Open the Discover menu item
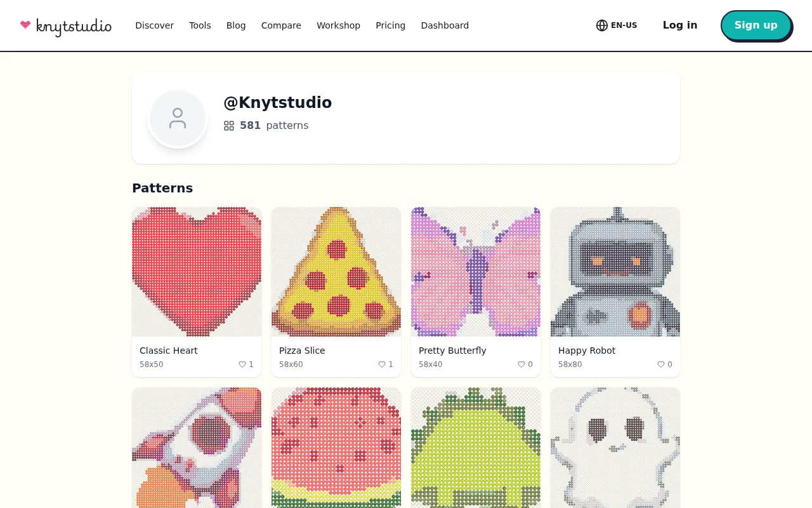The height and width of the screenshot is (508, 812). [154, 25]
